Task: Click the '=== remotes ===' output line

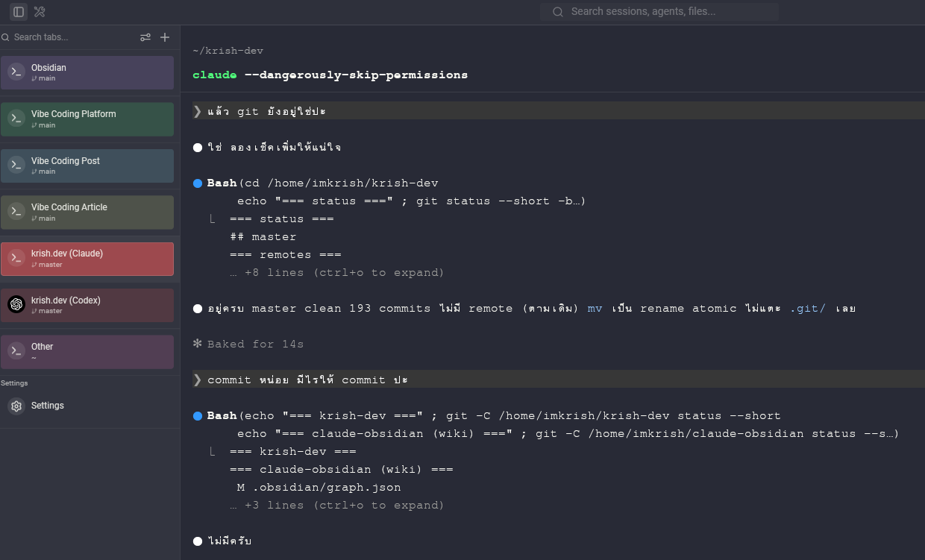Action: pyautogui.click(x=286, y=254)
